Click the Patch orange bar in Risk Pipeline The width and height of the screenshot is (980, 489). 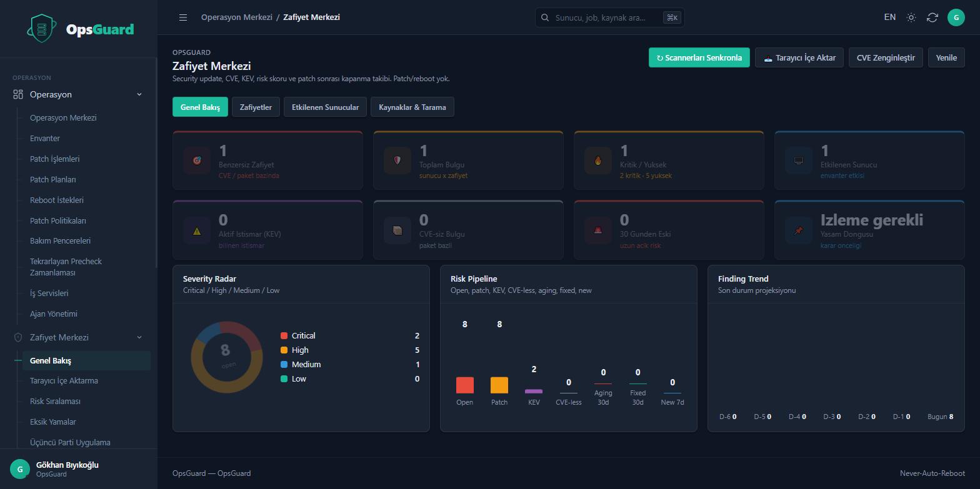coord(499,385)
